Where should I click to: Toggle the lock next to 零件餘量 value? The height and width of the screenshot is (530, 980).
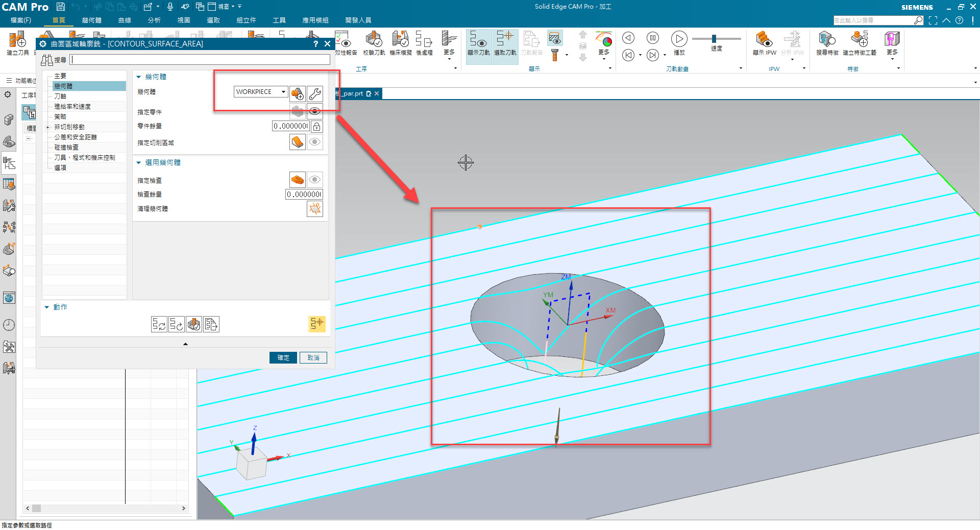[316, 126]
